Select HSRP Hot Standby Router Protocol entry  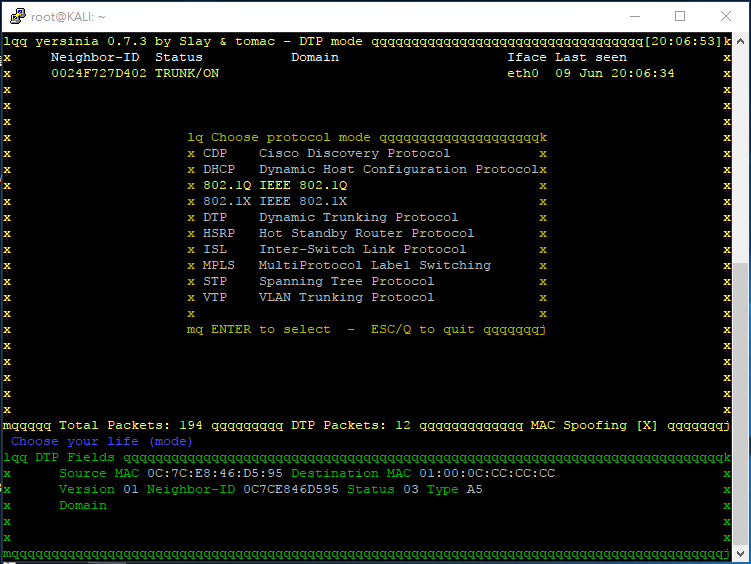click(338, 234)
